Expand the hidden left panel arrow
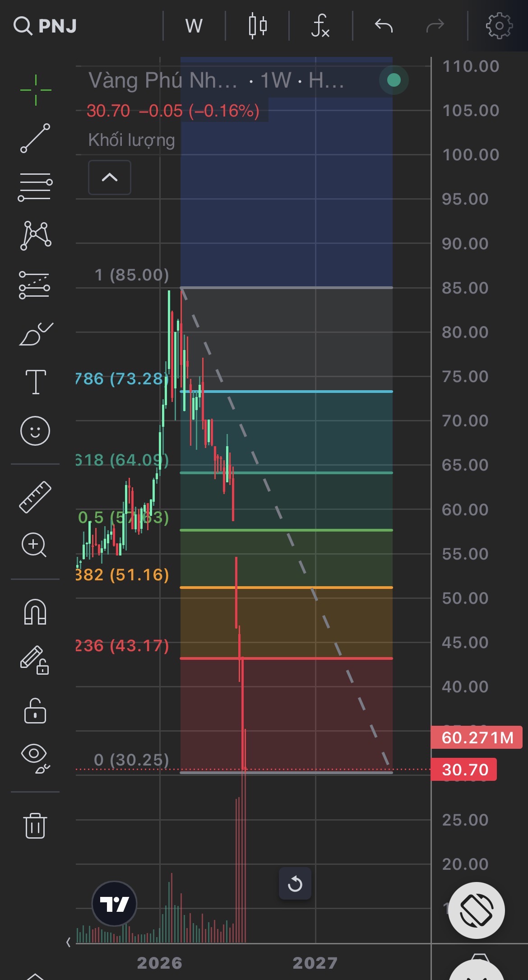This screenshot has width=528, height=980. coord(68,942)
